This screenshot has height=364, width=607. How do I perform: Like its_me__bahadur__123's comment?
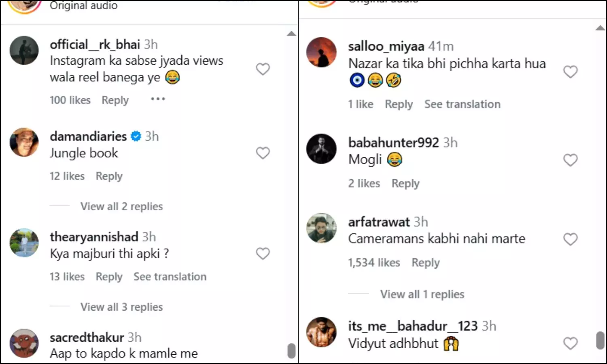570,343
